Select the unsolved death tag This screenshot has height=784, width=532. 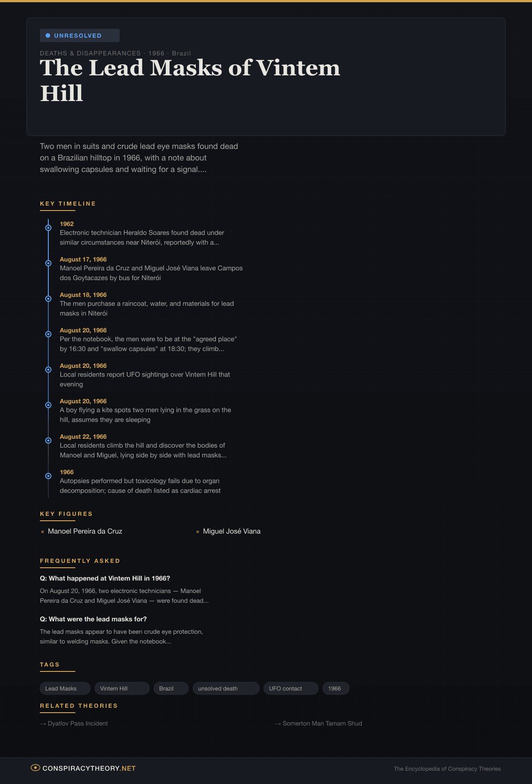pos(226,688)
